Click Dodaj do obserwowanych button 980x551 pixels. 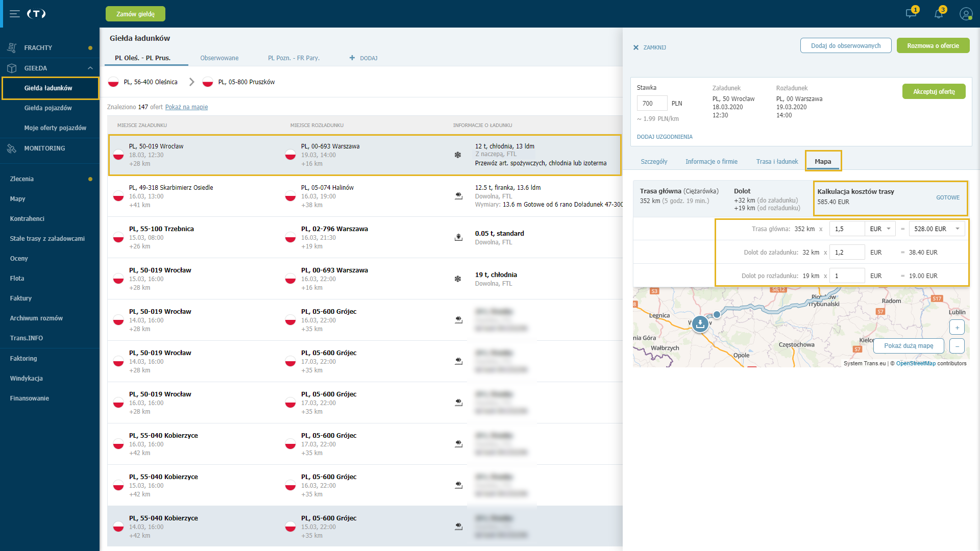(846, 45)
